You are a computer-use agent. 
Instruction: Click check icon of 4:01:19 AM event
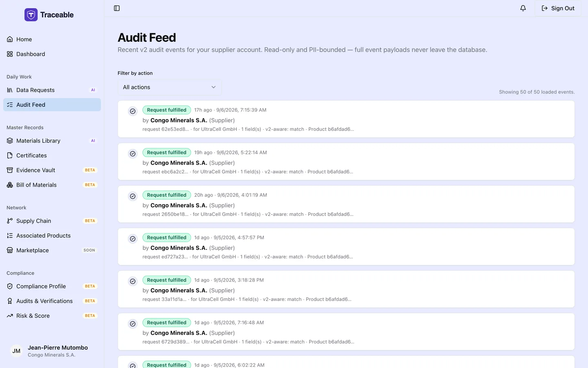pos(133,196)
